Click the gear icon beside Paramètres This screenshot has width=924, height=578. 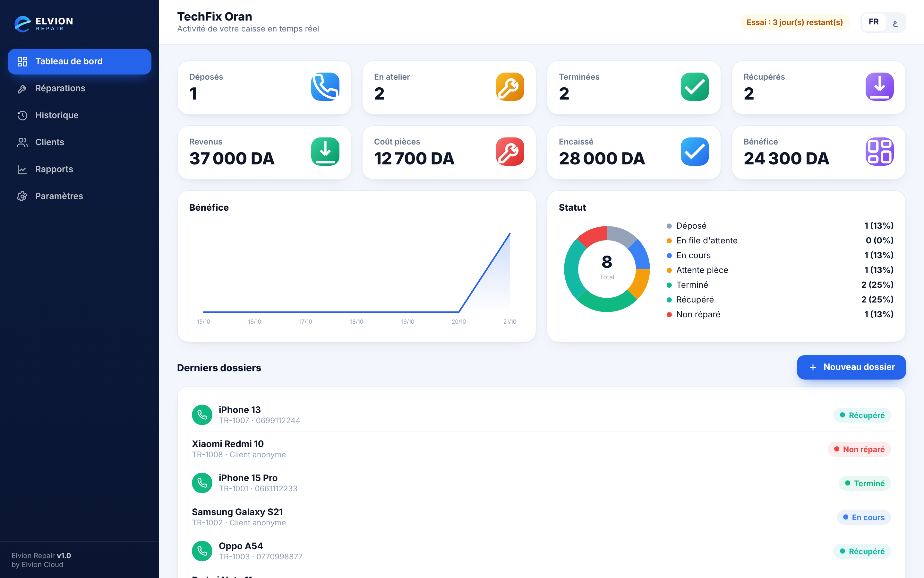pyautogui.click(x=22, y=197)
